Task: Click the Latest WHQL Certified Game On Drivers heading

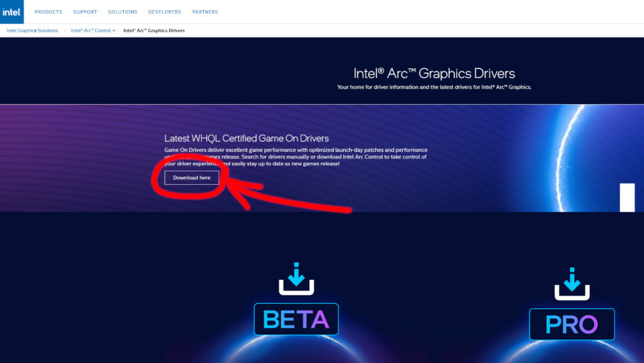Action: point(247,137)
